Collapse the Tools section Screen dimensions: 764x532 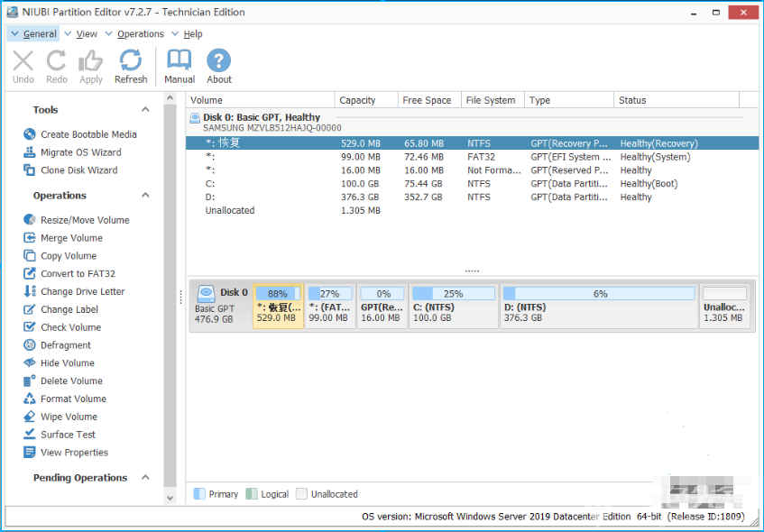coord(145,110)
